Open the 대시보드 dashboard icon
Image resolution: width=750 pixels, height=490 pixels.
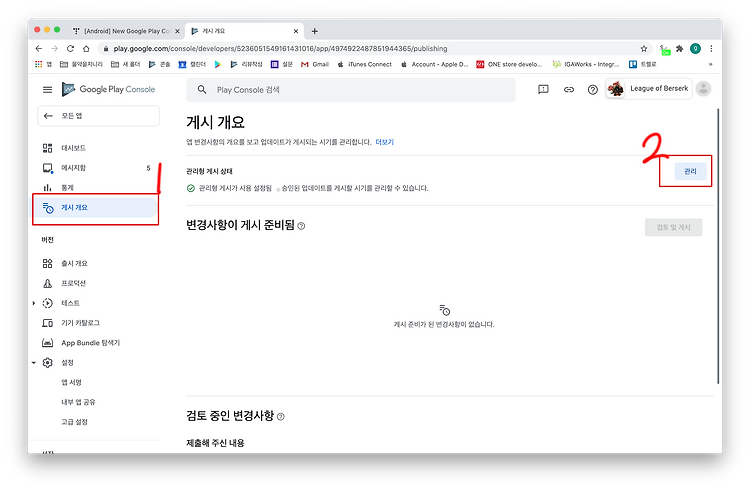point(47,148)
